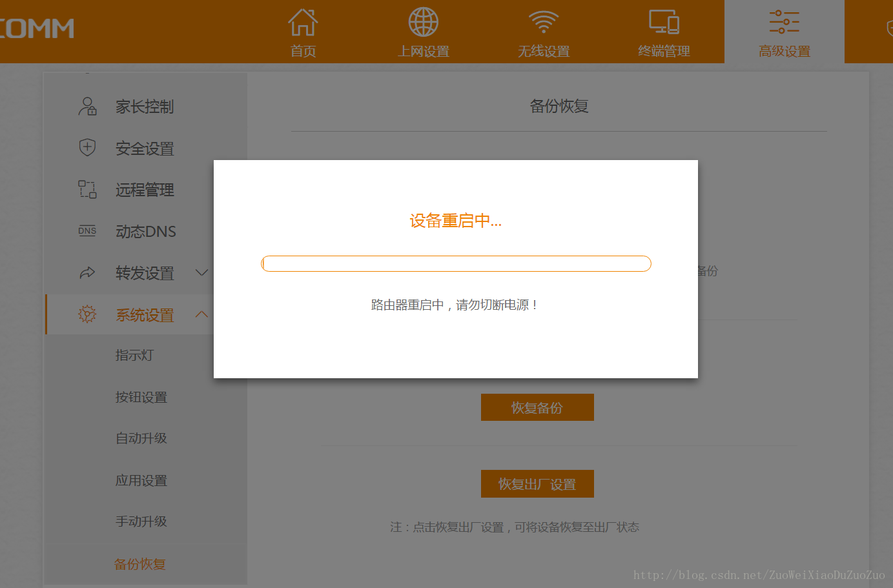Click the 备份恢复 page heading
Screen dimensions: 893x588
point(559,106)
